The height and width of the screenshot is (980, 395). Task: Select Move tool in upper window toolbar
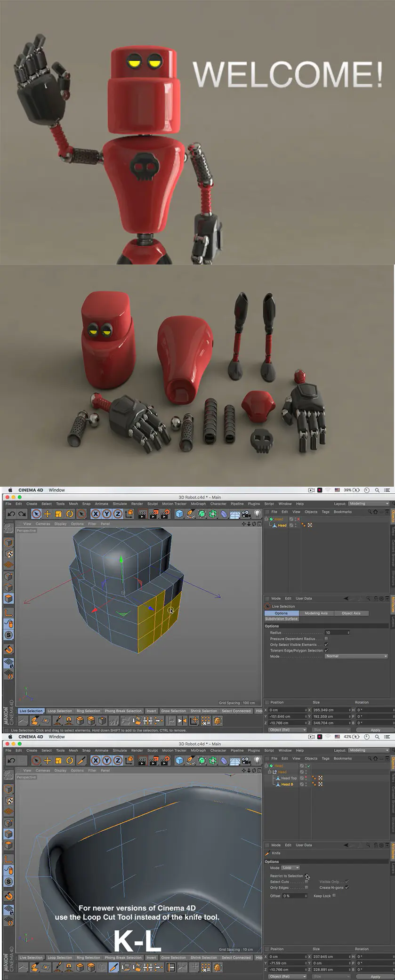tap(48, 514)
